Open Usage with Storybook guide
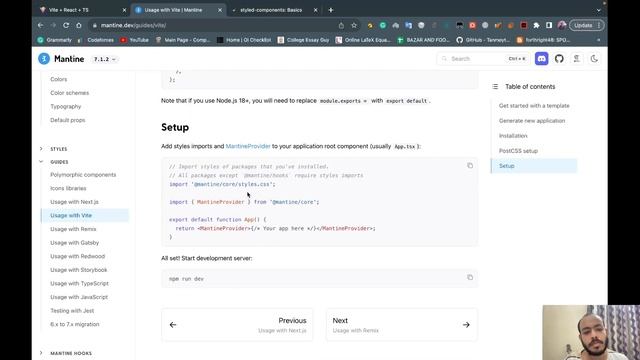Screen dimensions: 640x360 click(x=79, y=270)
